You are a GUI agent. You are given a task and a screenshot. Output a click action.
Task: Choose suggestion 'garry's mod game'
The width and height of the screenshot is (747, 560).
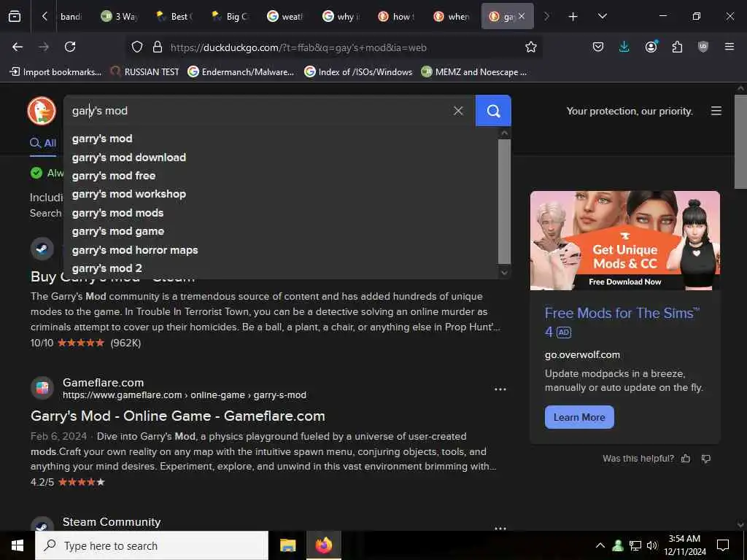pyautogui.click(x=281, y=231)
